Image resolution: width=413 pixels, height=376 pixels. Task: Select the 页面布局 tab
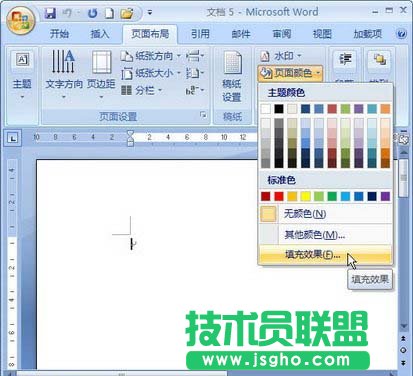click(x=150, y=34)
